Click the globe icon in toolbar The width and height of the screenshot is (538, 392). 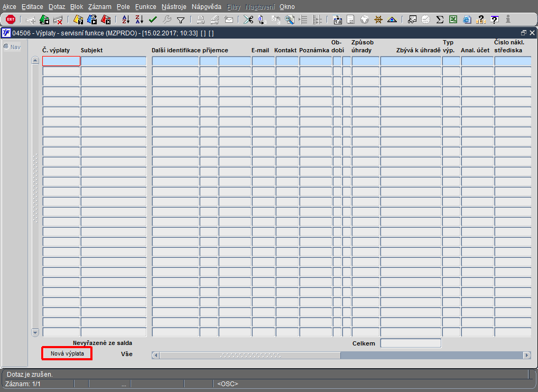[364, 20]
